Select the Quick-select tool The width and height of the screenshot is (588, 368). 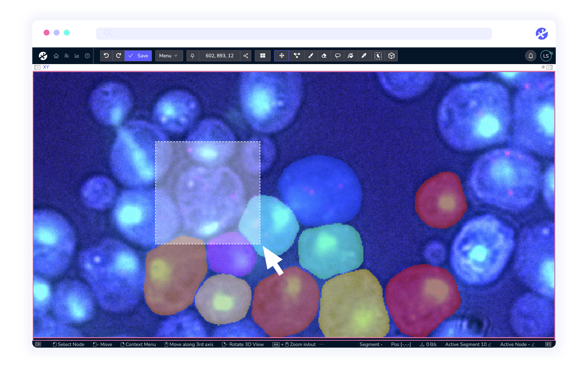tap(378, 56)
